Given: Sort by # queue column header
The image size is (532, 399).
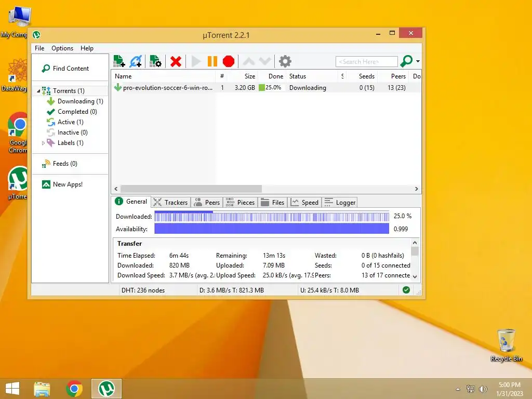Looking at the screenshot, I should (222, 76).
